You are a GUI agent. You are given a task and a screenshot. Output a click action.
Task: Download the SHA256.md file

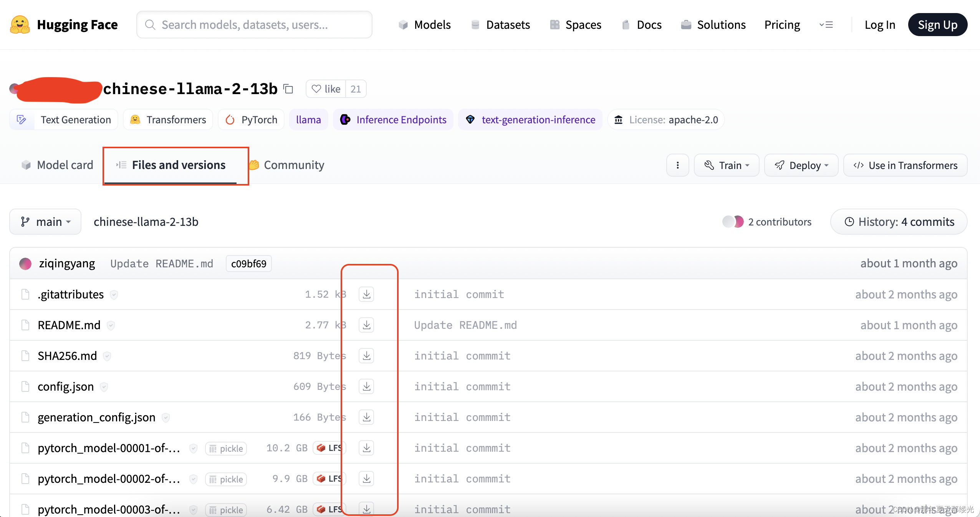pyautogui.click(x=366, y=356)
